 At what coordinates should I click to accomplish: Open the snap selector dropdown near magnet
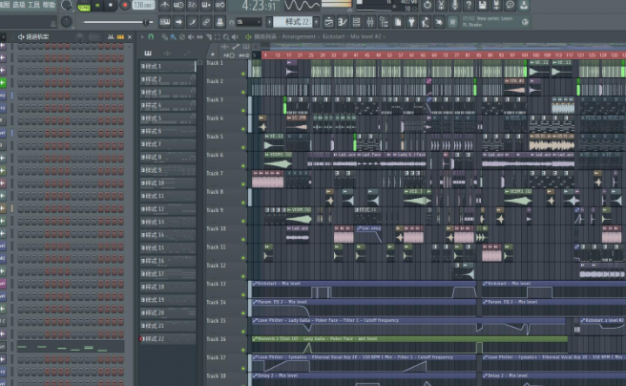[x=249, y=22]
